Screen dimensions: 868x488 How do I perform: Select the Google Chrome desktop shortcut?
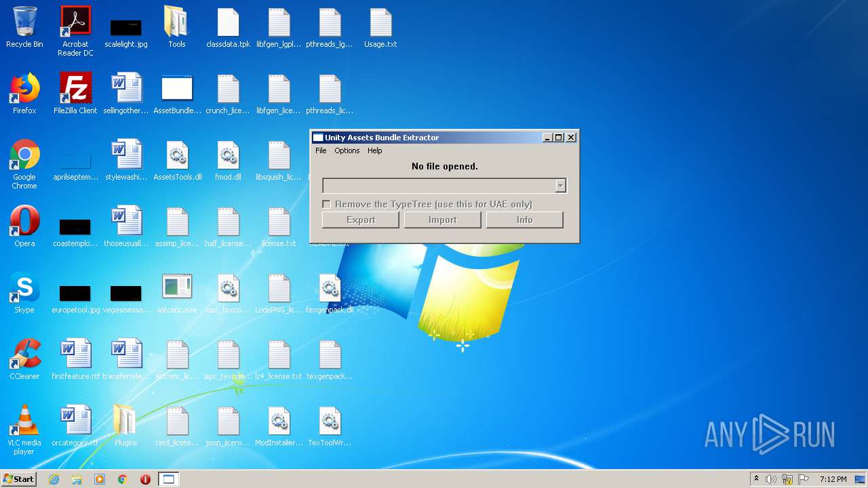(x=24, y=164)
